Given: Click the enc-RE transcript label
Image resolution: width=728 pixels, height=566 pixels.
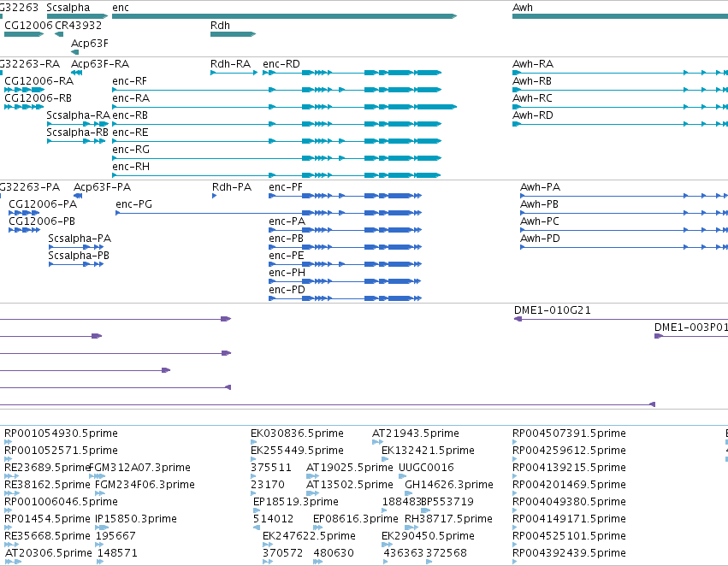Looking at the screenshot, I should click(x=131, y=133).
